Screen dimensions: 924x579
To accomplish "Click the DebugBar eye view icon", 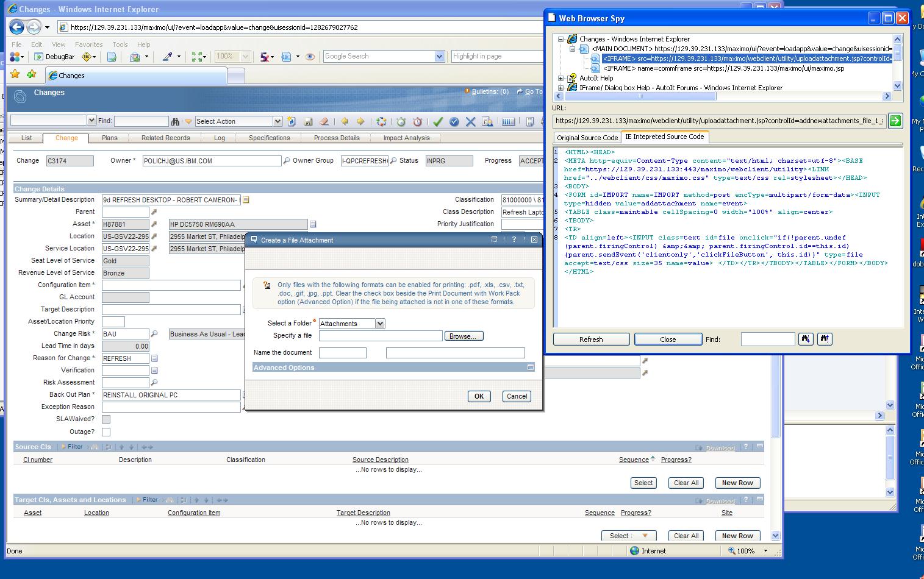I will (310, 56).
